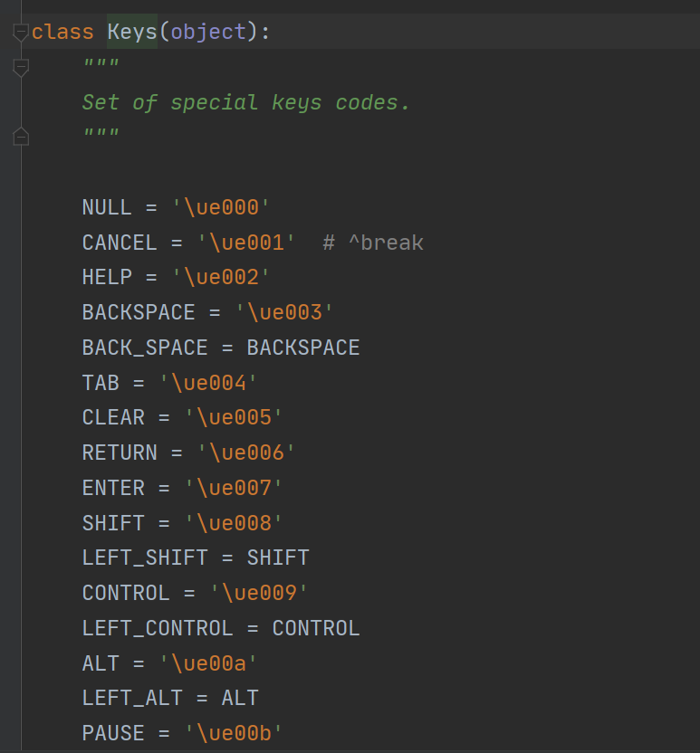Place cursor on the NULL constant

tap(107, 207)
